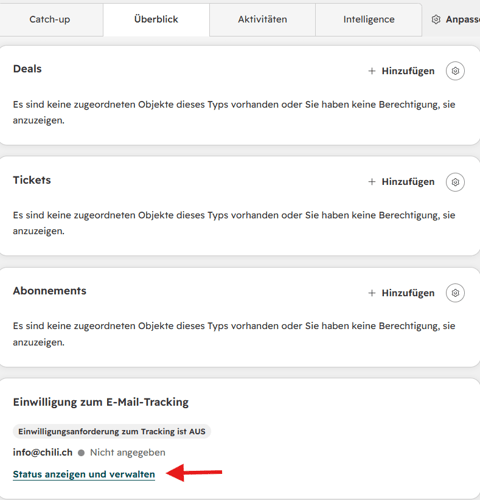
Task: Add a ticket via Hinzufügen
Action: click(402, 182)
